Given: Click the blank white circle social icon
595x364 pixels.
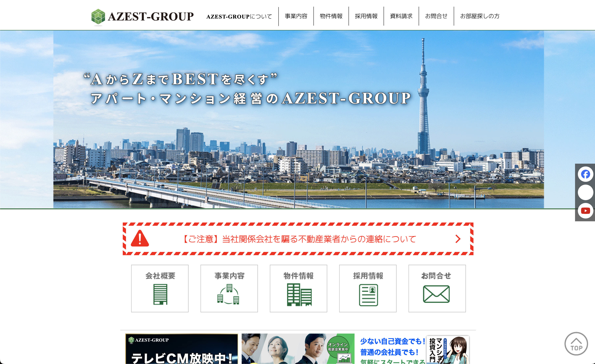Looking at the screenshot, I should tap(585, 192).
